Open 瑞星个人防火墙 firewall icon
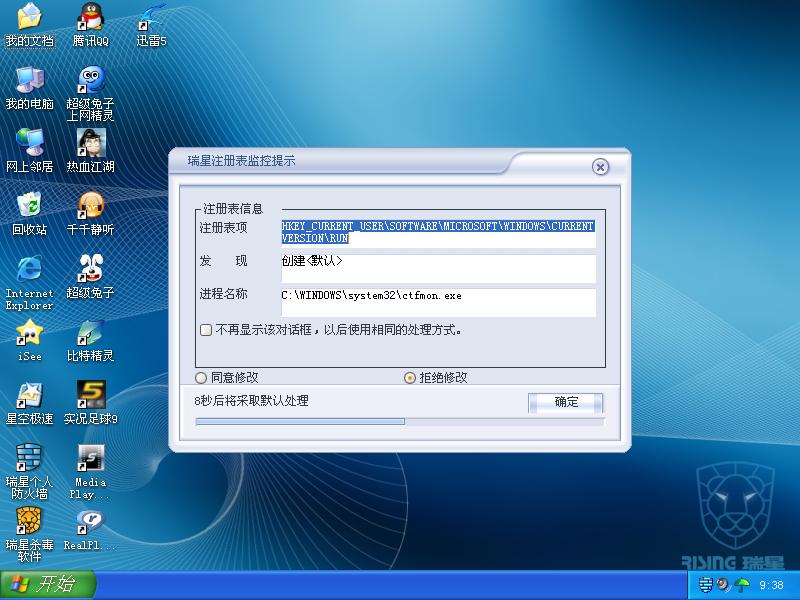The image size is (800, 600). (30, 472)
